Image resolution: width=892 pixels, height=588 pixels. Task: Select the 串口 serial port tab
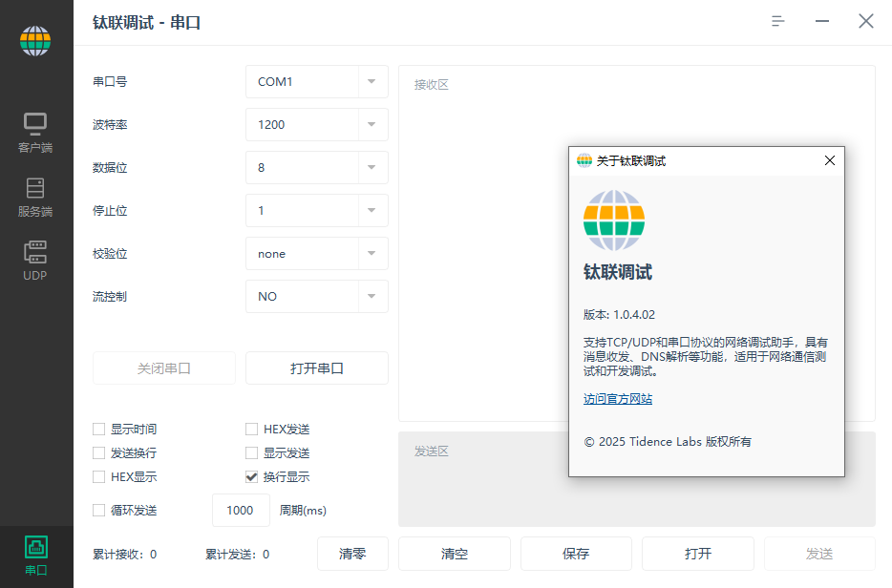[x=36, y=556]
